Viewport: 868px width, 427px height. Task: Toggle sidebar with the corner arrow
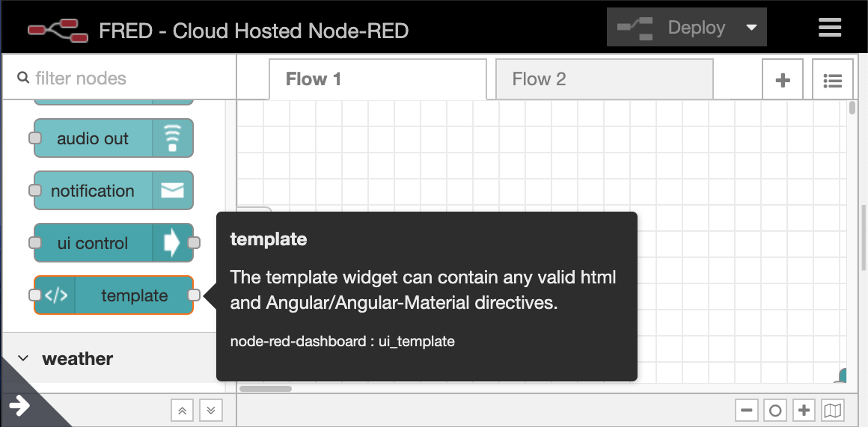[20, 405]
